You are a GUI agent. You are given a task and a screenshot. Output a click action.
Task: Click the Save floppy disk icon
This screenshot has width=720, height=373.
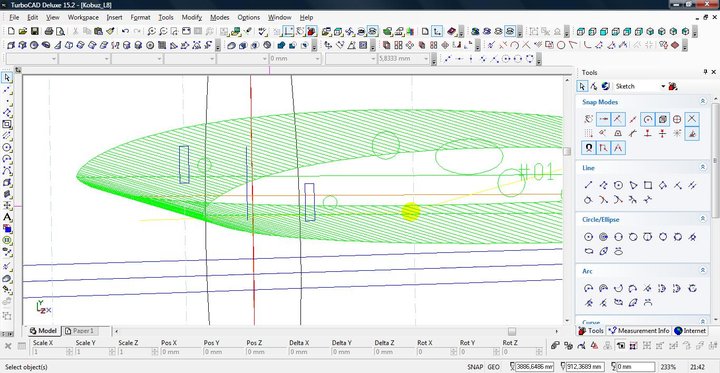pos(34,31)
